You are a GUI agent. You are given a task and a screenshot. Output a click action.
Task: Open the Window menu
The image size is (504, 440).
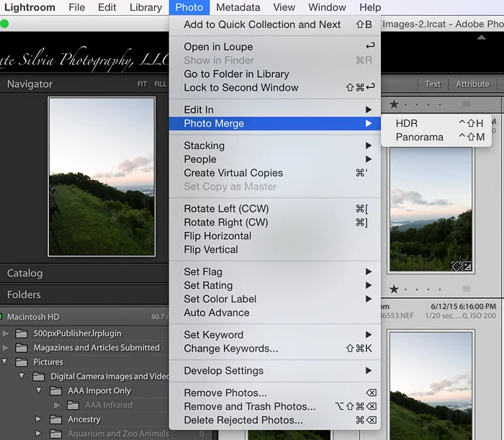coord(327,7)
